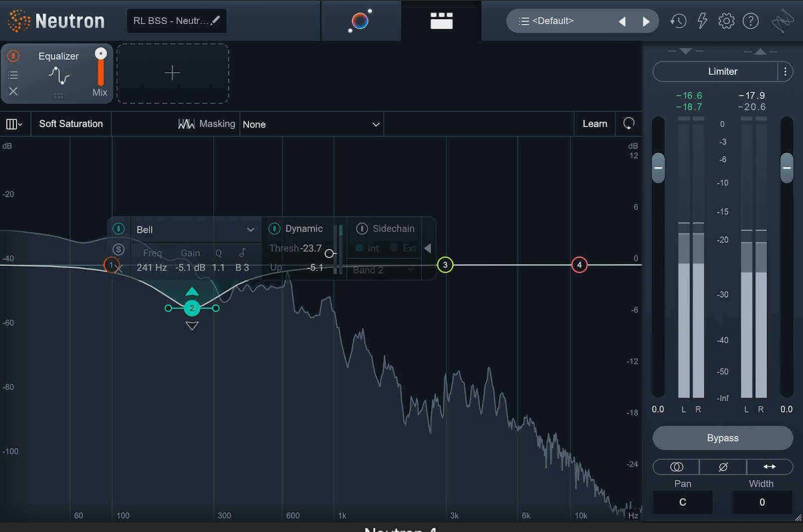This screenshot has height=532, width=803.
Task: Toggle band 2 power button beside Bell
Action: 118,229
